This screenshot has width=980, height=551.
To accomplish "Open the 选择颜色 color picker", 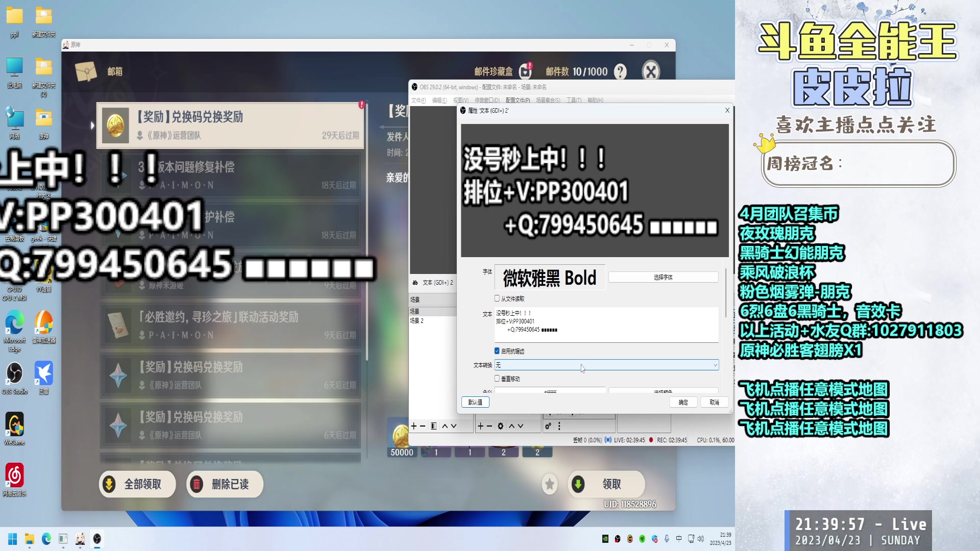I will click(663, 391).
